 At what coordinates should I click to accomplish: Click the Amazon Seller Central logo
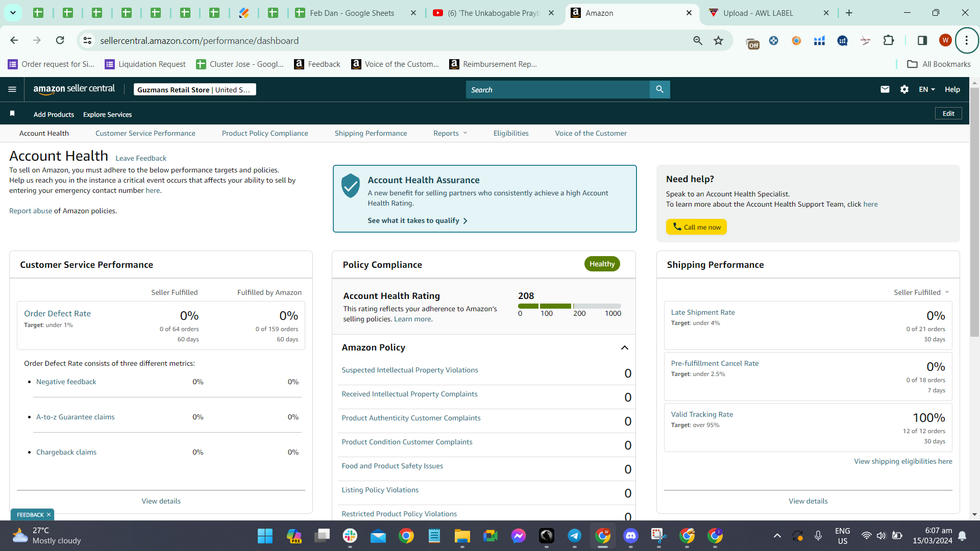coord(74,89)
